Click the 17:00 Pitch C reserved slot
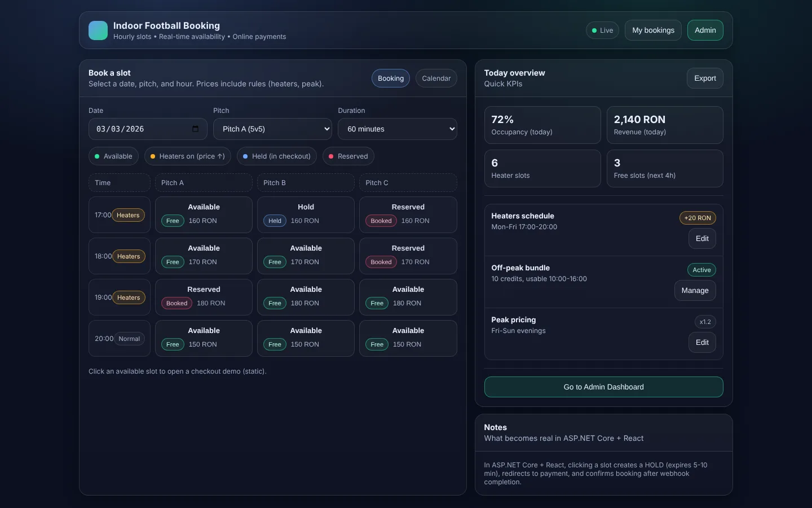This screenshot has height=508, width=812. pyautogui.click(x=408, y=215)
